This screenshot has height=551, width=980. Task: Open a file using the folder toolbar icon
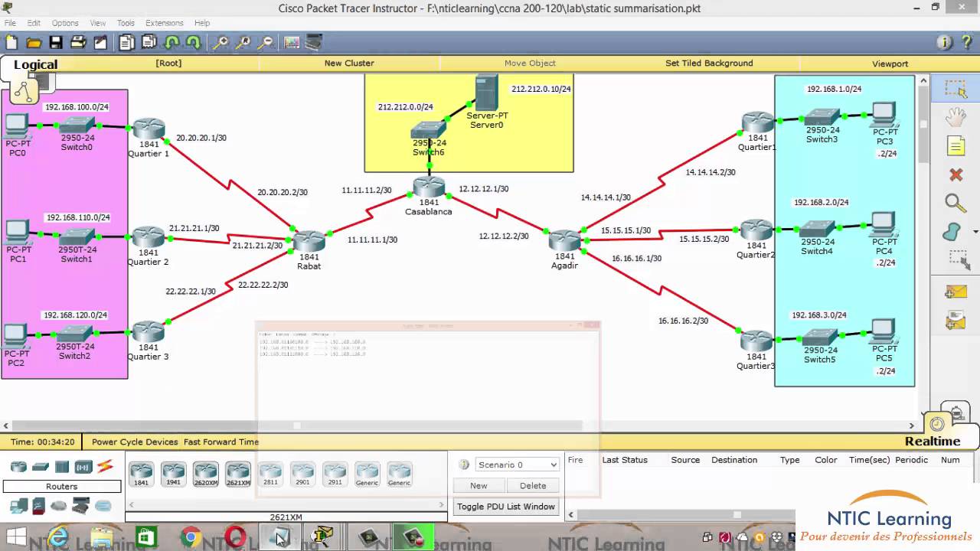point(34,43)
